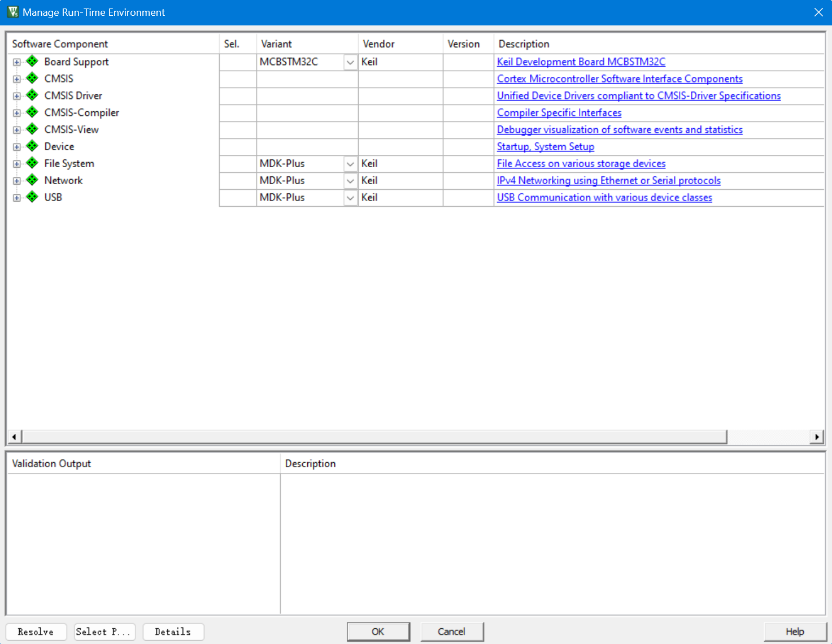Image resolution: width=832 pixels, height=644 pixels.
Task: Click the CMSIS green diamond icon
Action: tap(32, 78)
